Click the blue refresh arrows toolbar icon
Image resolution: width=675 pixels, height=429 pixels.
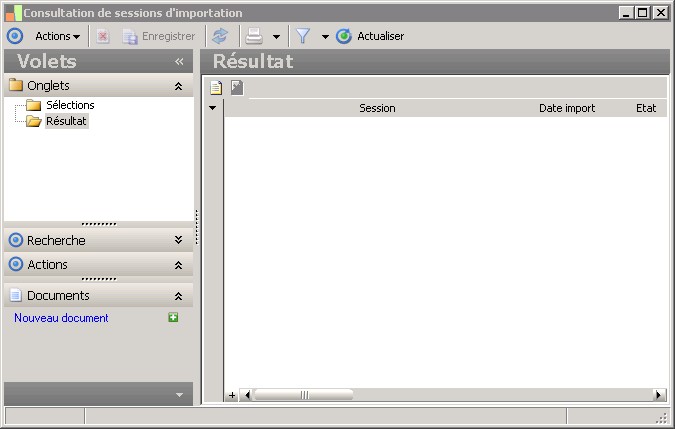(x=220, y=36)
